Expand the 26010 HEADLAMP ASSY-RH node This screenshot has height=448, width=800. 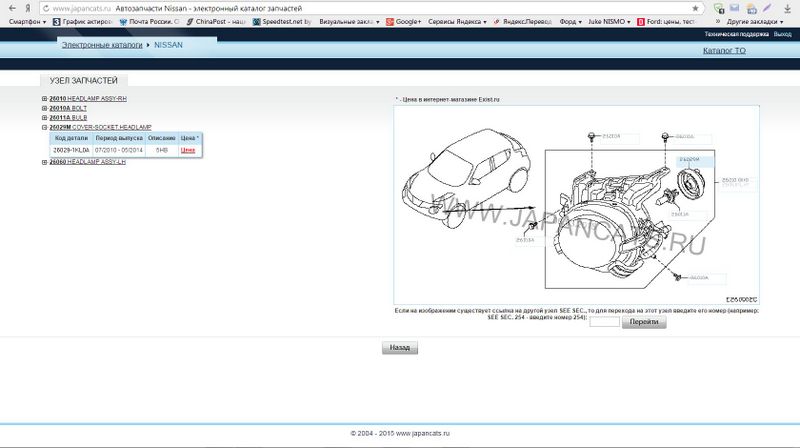click(44, 98)
